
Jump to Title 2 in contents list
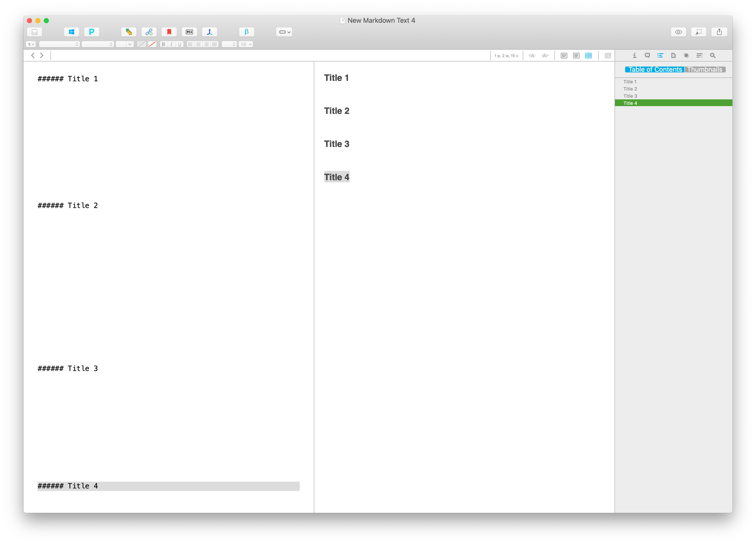click(x=630, y=89)
